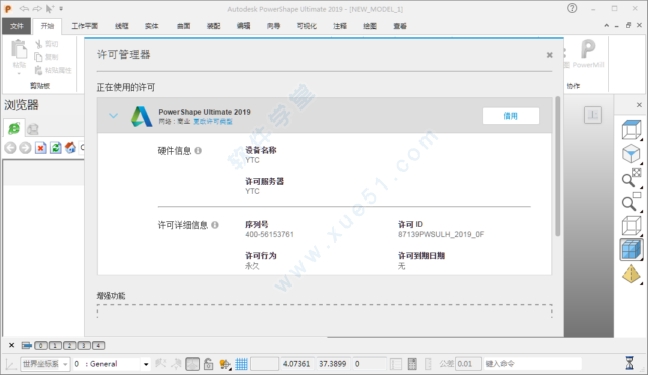The height and width of the screenshot is (375, 648).
Task: Click the Paste Attributes (粘贴属性) icon
Action: click(x=38, y=70)
